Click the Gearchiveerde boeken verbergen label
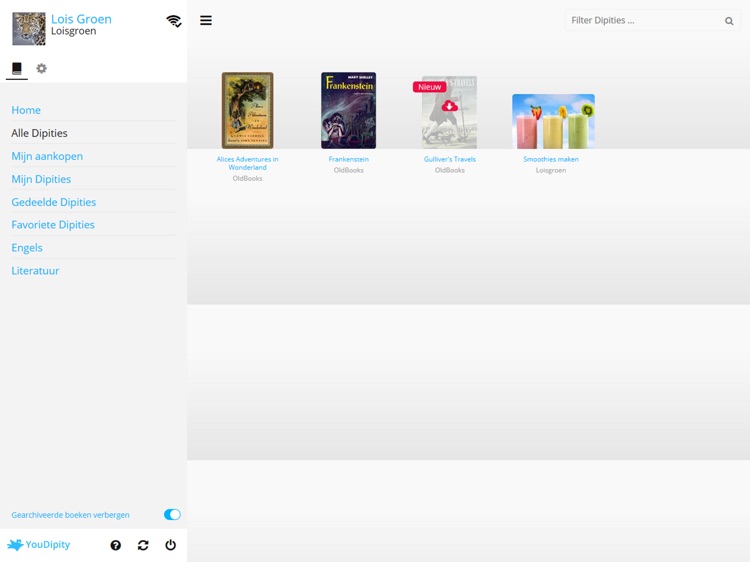Image resolution: width=750 pixels, height=562 pixels. (x=70, y=515)
